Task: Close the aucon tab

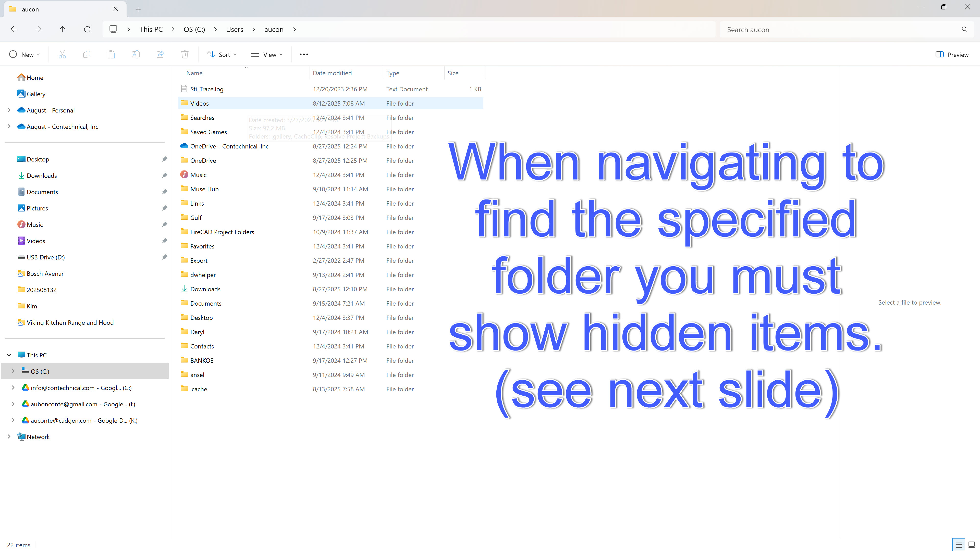Action: (x=116, y=9)
